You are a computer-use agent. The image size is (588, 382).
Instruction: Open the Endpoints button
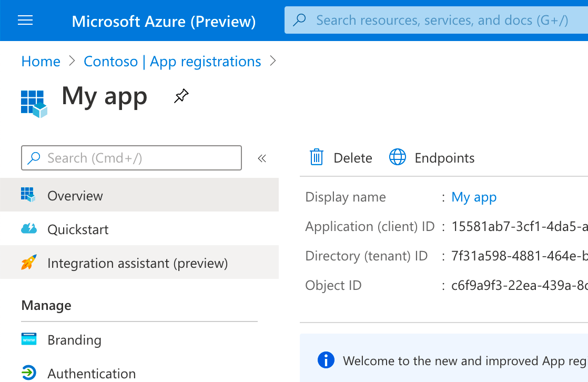432,158
